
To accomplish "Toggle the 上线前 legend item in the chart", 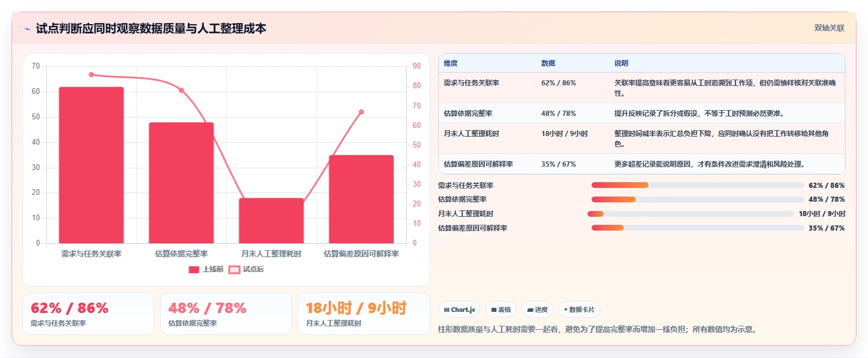I will click(206, 269).
